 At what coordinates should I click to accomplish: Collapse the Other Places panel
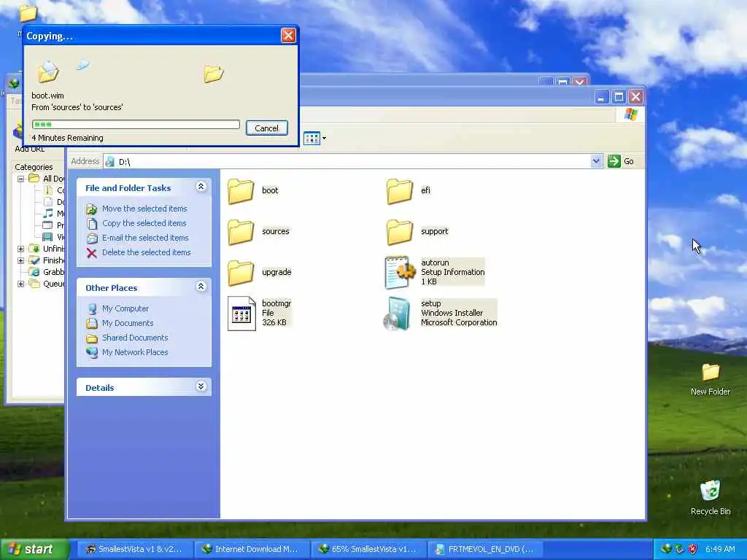point(201,286)
